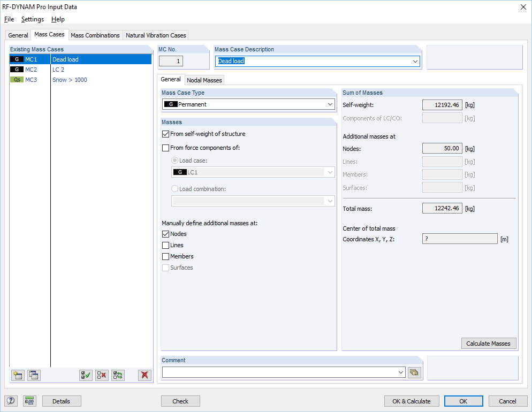Open units and decimal places settings
532x412 pixels.
point(29,401)
